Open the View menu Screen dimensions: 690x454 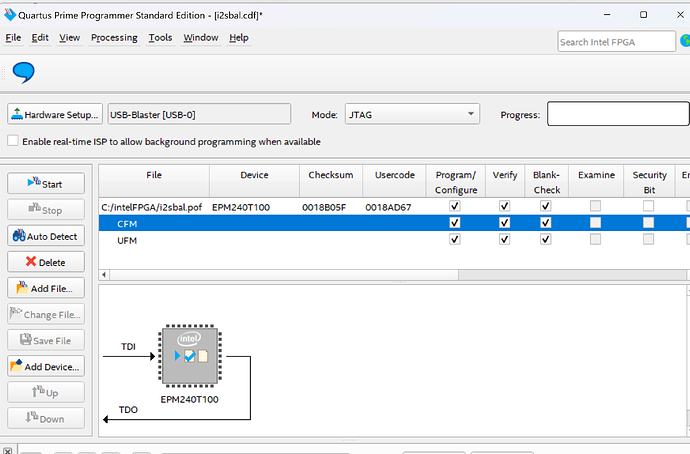(x=70, y=38)
